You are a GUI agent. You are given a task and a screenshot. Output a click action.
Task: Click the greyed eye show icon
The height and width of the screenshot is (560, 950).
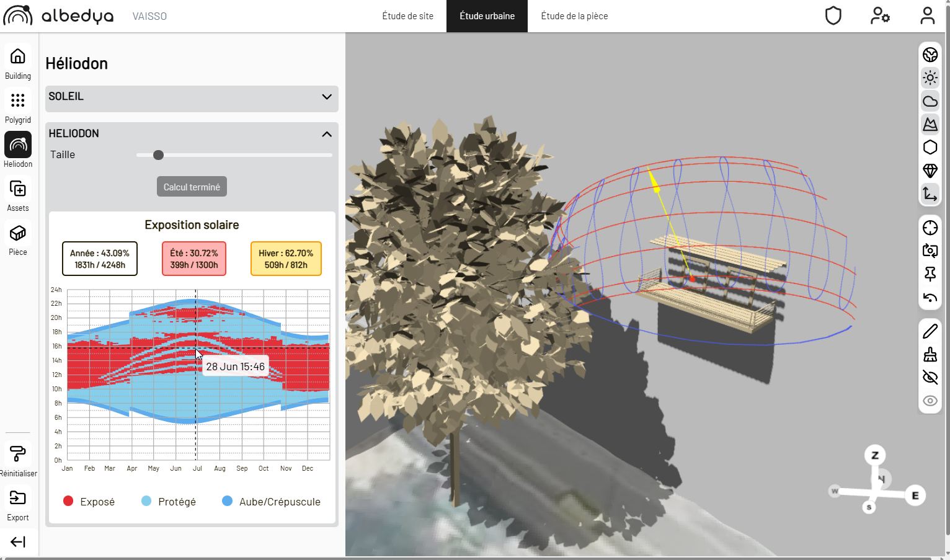pyautogui.click(x=930, y=401)
